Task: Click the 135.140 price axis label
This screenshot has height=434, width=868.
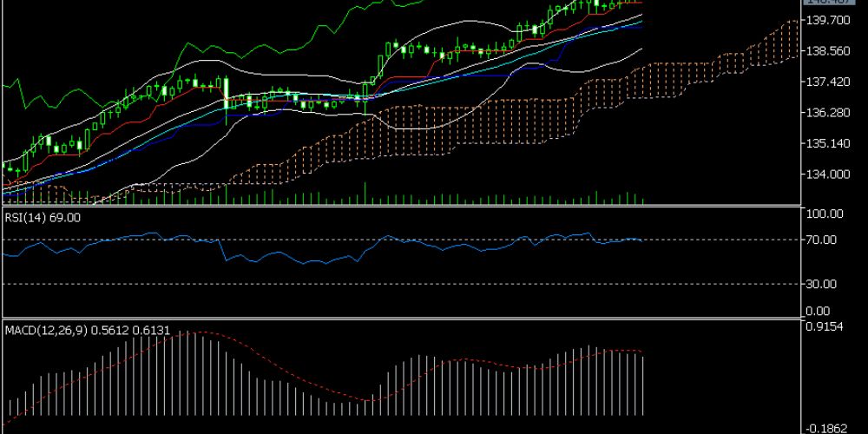Action: (x=828, y=144)
